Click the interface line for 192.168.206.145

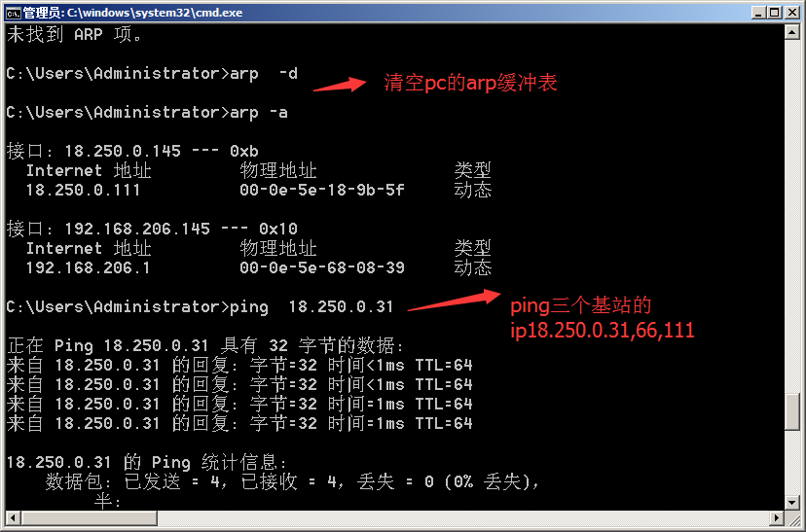click(151, 229)
